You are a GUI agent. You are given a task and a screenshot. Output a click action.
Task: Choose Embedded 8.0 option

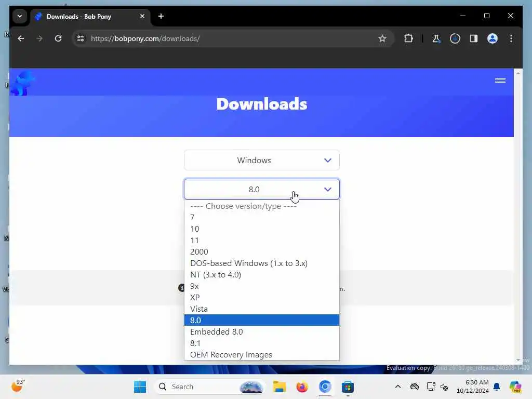(x=262, y=332)
